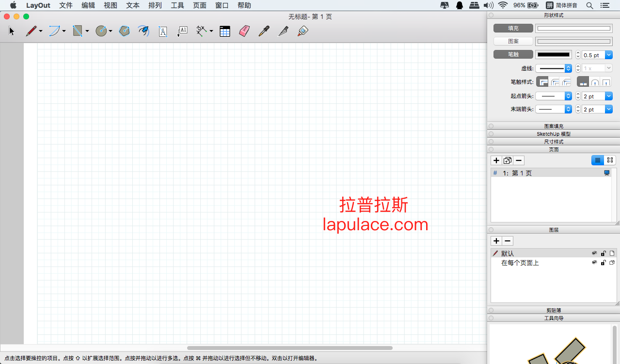Select the Circle tool
The height and width of the screenshot is (364, 620).
click(101, 32)
